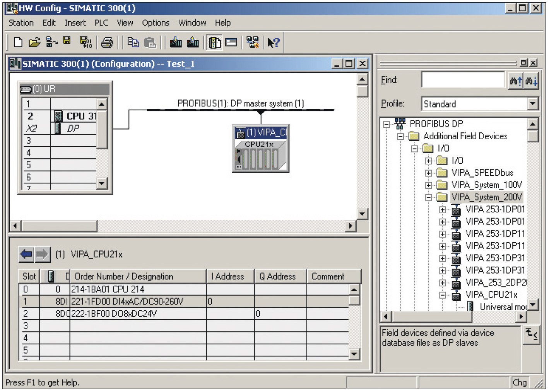Click the rack list scroll down arrow
Screen dimensions: 549x392
pyautogui.click(x=102, y=183)
